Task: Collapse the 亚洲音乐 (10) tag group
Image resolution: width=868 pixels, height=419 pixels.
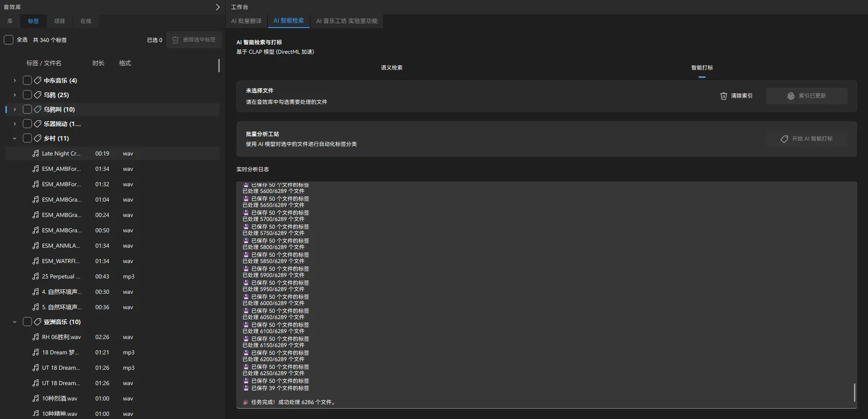Action: coord(14,322)
